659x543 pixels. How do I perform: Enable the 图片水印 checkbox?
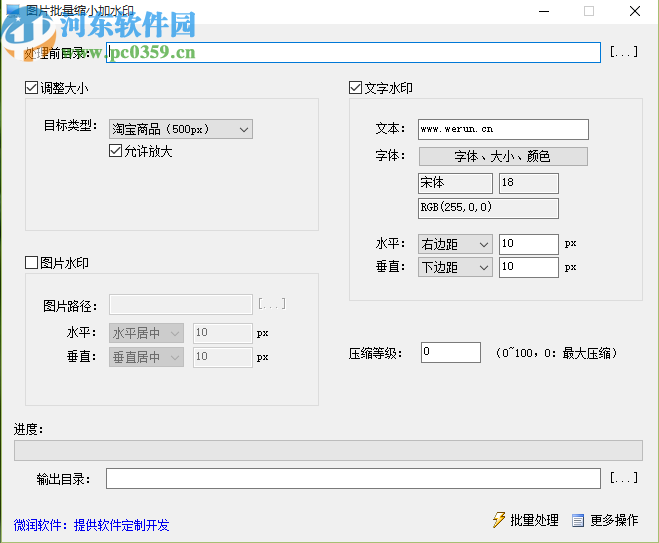32,263
